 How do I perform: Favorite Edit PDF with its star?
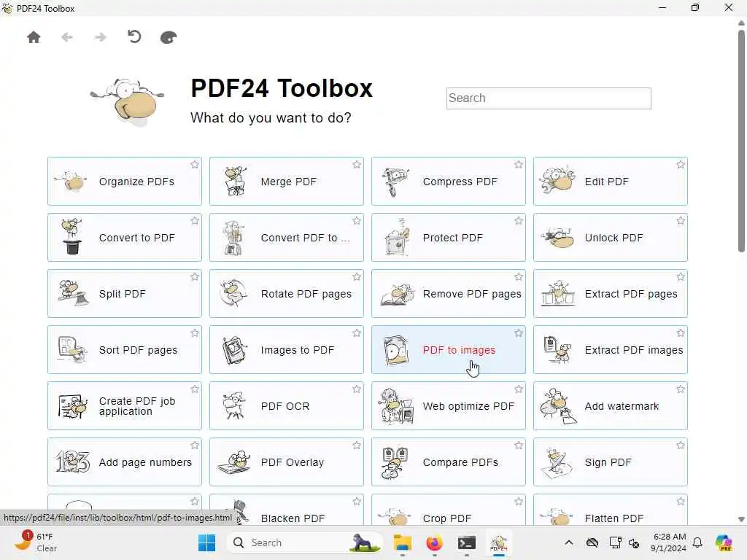point(681,165)
